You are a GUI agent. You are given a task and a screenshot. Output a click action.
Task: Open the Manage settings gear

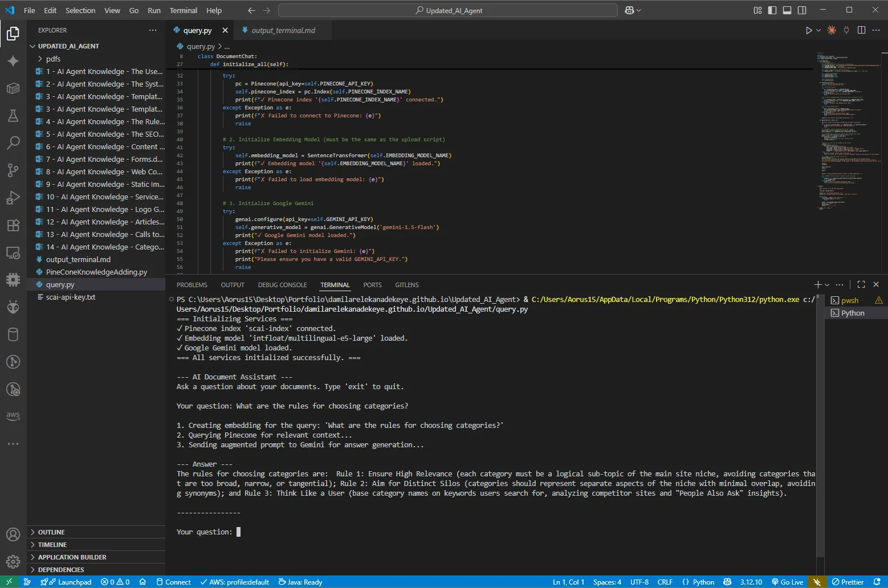[13, 562]
